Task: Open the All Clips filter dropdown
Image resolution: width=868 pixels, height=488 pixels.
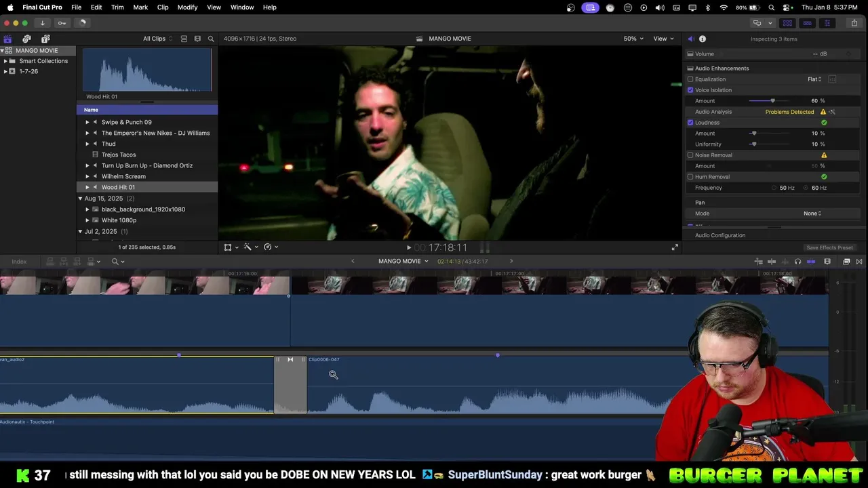Action: (x=157, y=39)
